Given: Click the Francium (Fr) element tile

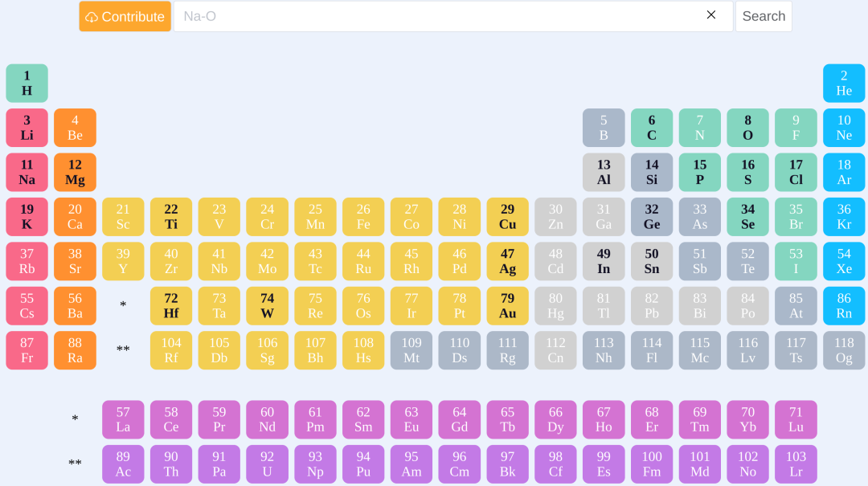Looking at the screenshot, I should 27,350.
